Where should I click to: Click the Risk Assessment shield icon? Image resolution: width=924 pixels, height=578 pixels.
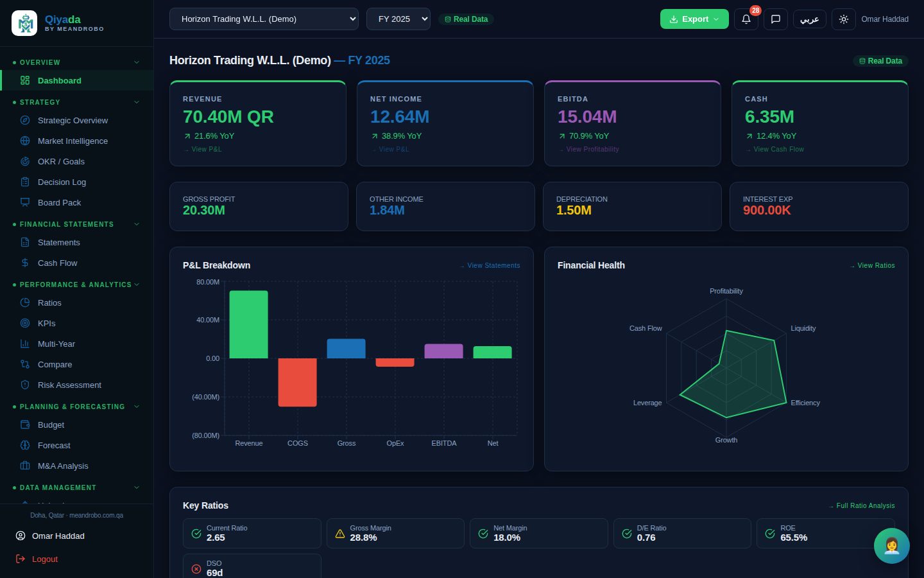[25, 385]
